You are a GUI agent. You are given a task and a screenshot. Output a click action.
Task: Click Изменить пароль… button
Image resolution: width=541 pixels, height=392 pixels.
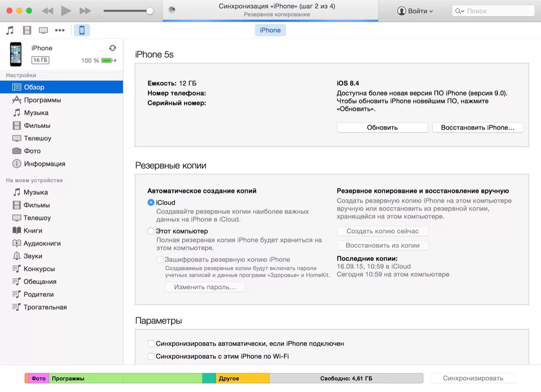205,287
